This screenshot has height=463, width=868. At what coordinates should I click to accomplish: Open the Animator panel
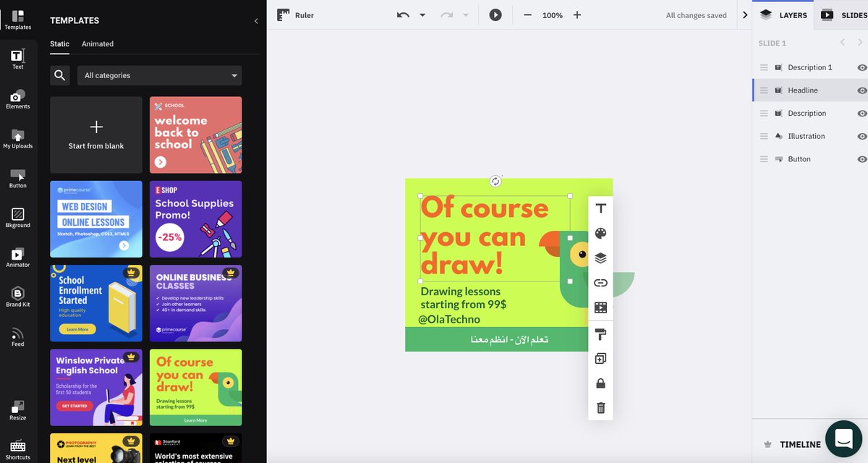17,258
